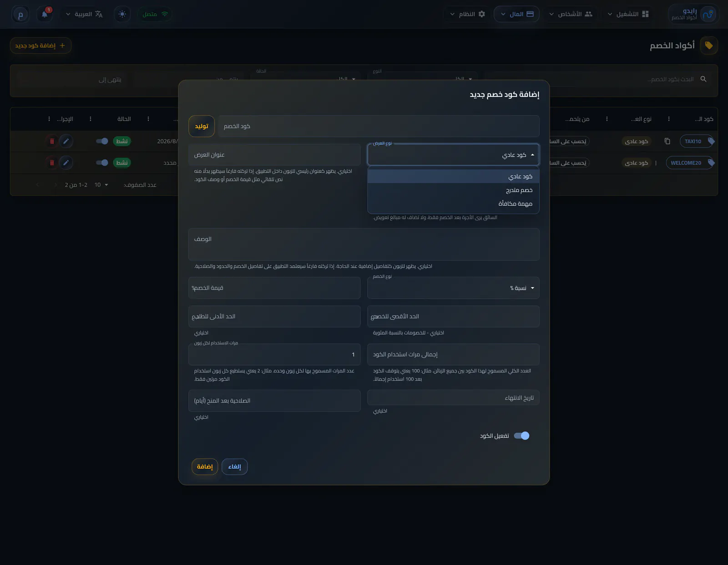This screenshot has width=728, height=565.
Task: Click the red delete icon for WELCOME20 row
Action: [52, 163]
